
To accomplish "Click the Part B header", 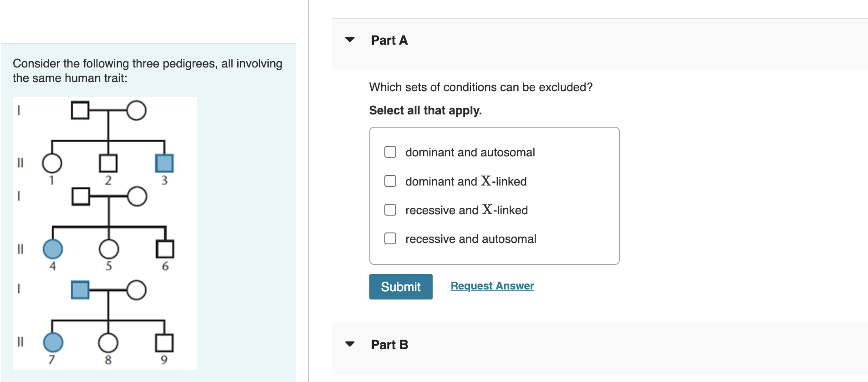I will [x=389, y=345].
